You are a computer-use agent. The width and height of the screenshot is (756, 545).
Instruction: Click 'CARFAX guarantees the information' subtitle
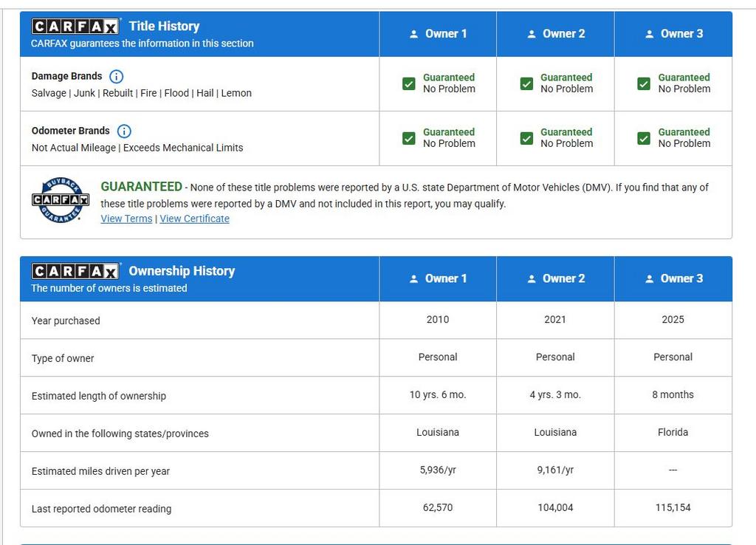pyautogui.click(x=142, y=44)
